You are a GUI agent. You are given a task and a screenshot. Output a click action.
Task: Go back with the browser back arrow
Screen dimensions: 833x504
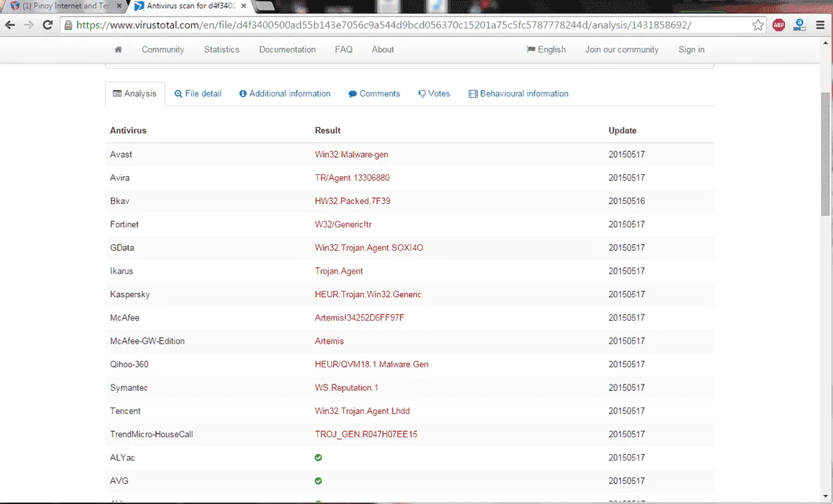[x=10, y=25]
